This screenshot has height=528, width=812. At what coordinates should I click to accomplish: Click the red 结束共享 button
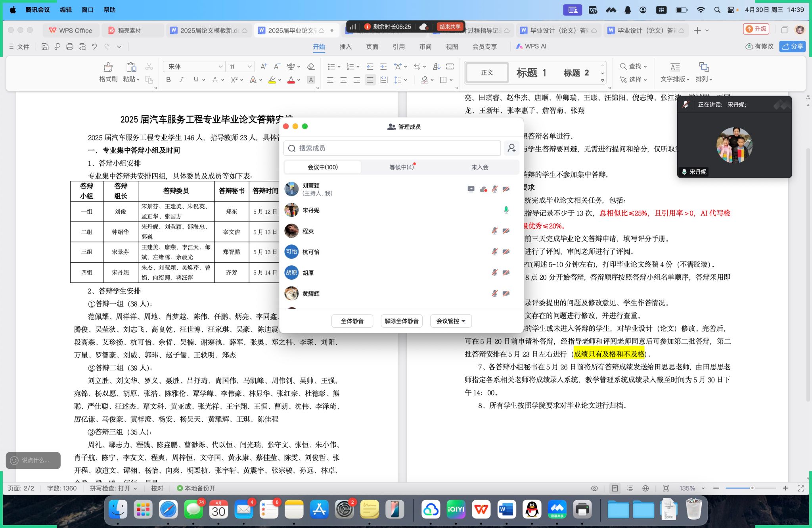point(450,27)
